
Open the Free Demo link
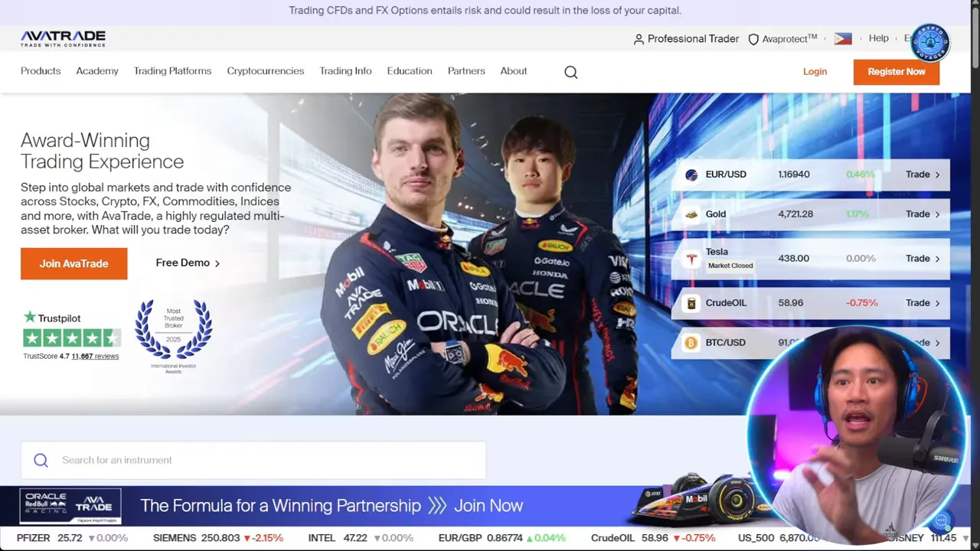pyautogui.click(x=188, y=263)
